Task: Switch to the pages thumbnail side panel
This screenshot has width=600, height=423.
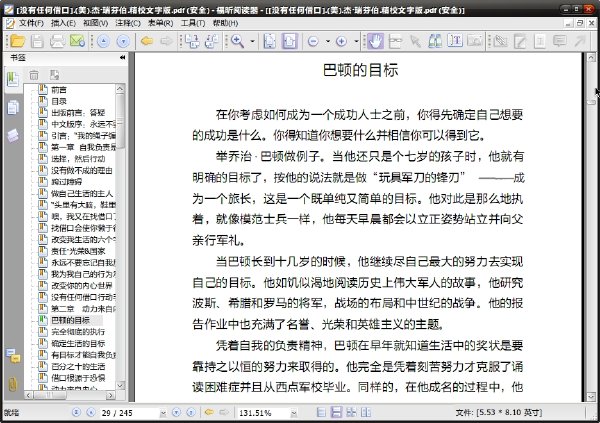Action: pyautogui.click(x=13, y=108)
